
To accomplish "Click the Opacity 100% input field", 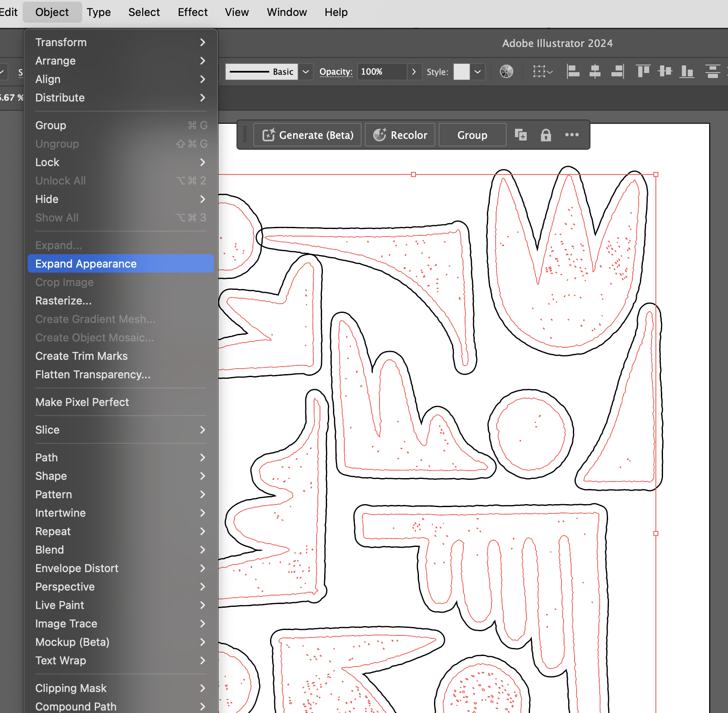I will [382, 72].
